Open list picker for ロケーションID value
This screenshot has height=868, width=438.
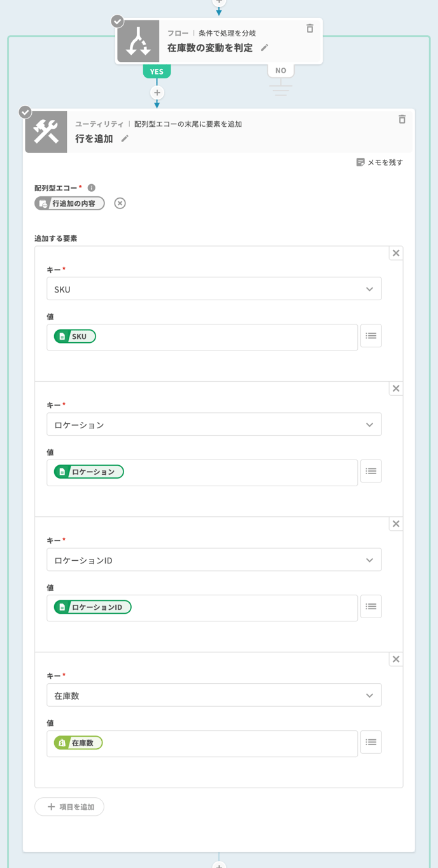click(371, 607)
